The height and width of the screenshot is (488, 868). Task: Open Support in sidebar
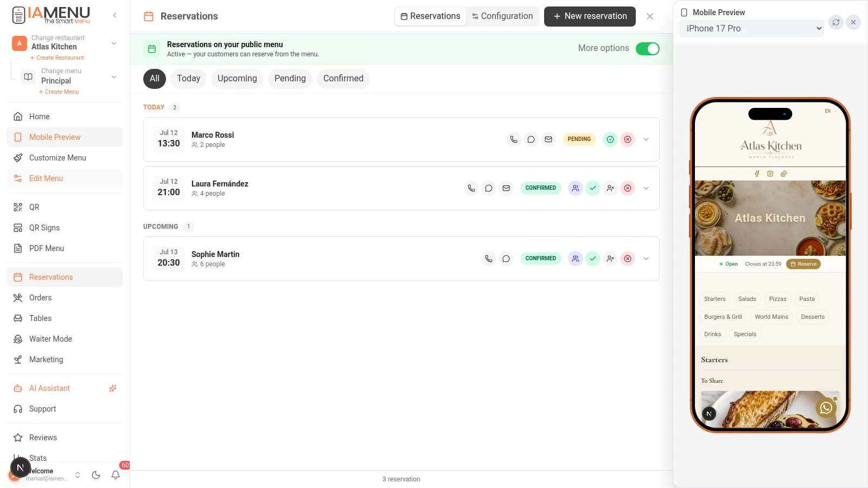click(65, 409)
